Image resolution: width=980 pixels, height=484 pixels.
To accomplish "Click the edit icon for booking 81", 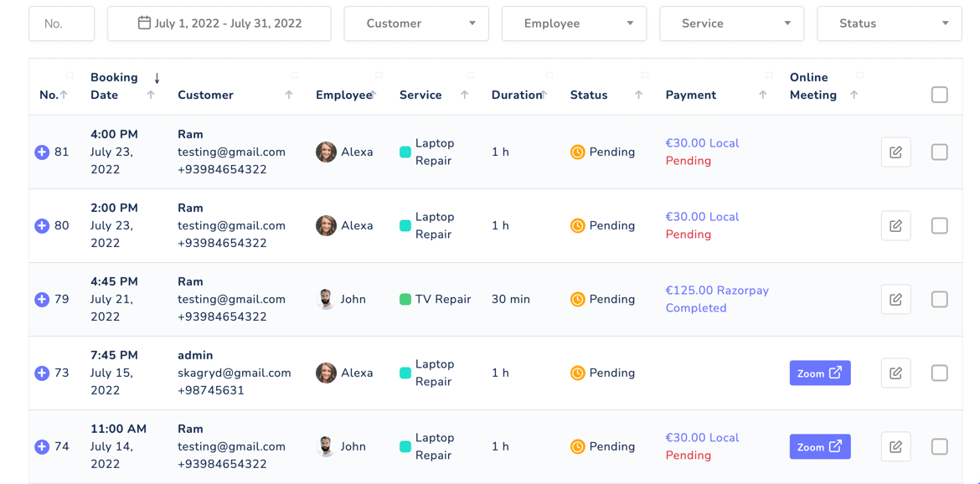I will point(895,152).
